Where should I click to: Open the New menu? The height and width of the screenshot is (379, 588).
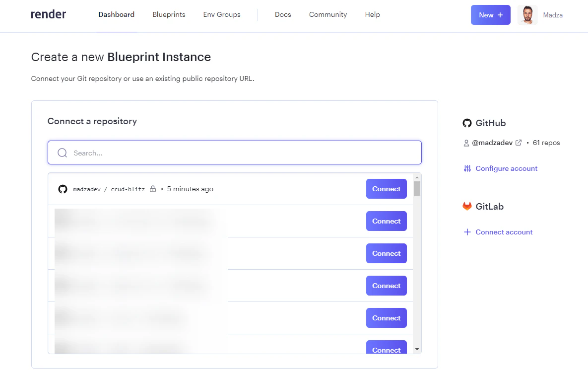tap(490, 15)
